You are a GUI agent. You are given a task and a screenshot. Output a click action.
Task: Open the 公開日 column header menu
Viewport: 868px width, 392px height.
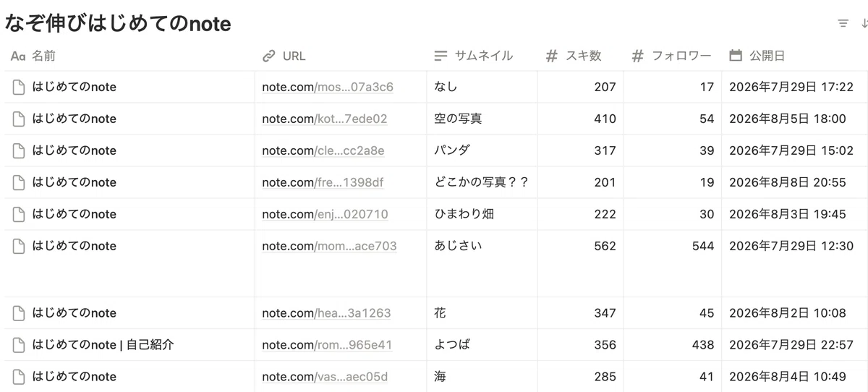click(x=795, y=56)
